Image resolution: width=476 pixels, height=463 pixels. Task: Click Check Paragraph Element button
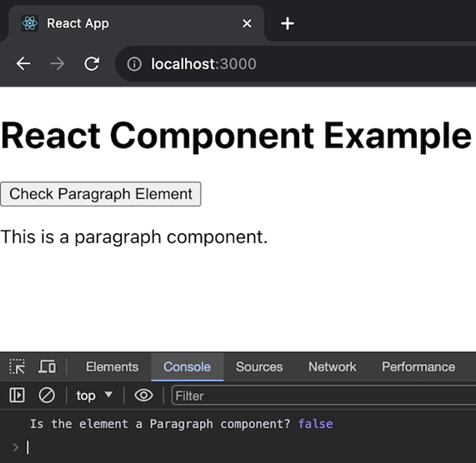[101, 194]
